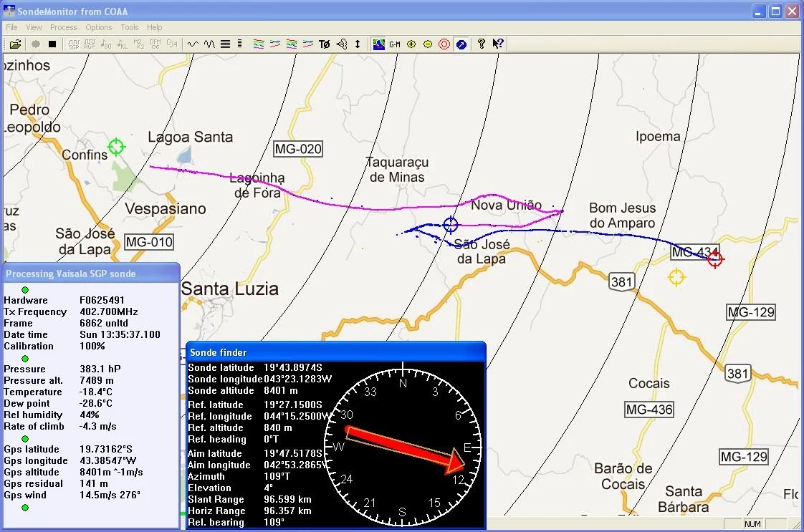Select the DFM06 sonde type icon
This screenshot has height=532, width=804.
point(155,44)
